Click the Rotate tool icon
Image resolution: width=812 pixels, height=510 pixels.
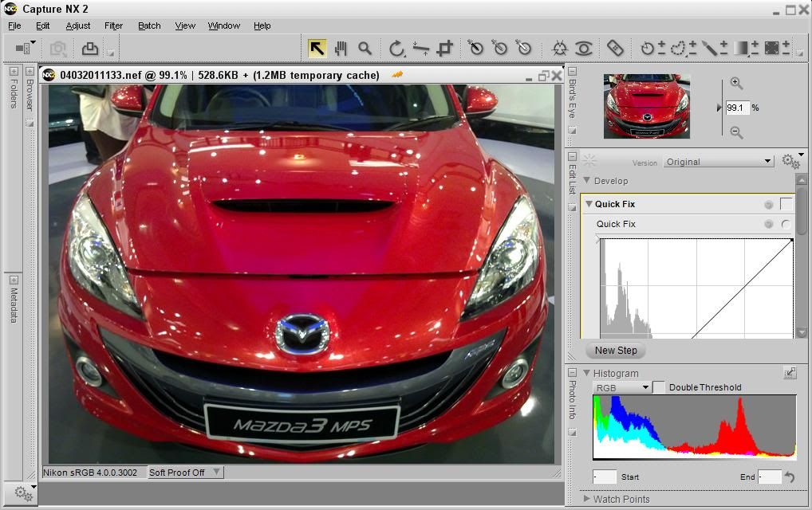click(396, 49)
